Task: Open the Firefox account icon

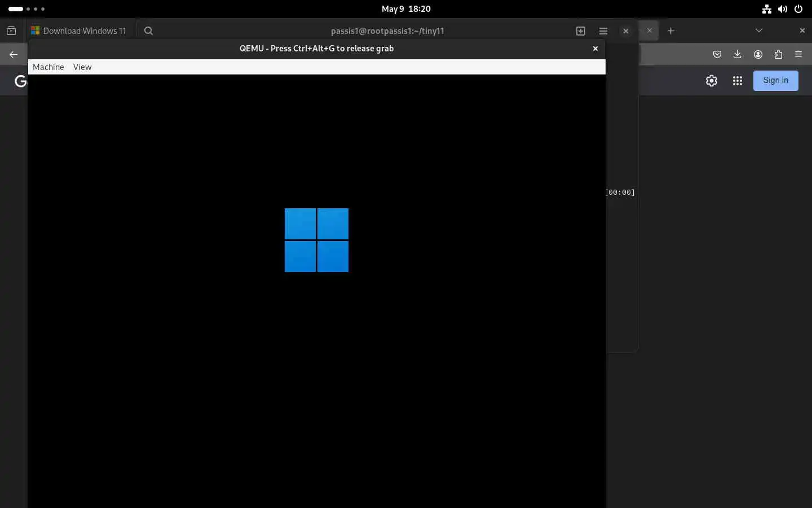Action: click(758, 54)
